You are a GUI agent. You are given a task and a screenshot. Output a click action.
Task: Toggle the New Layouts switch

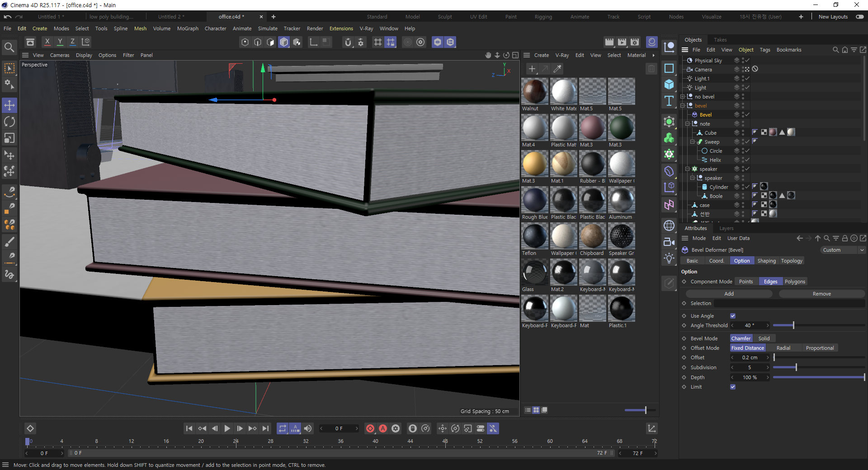(x=860, y=17)
